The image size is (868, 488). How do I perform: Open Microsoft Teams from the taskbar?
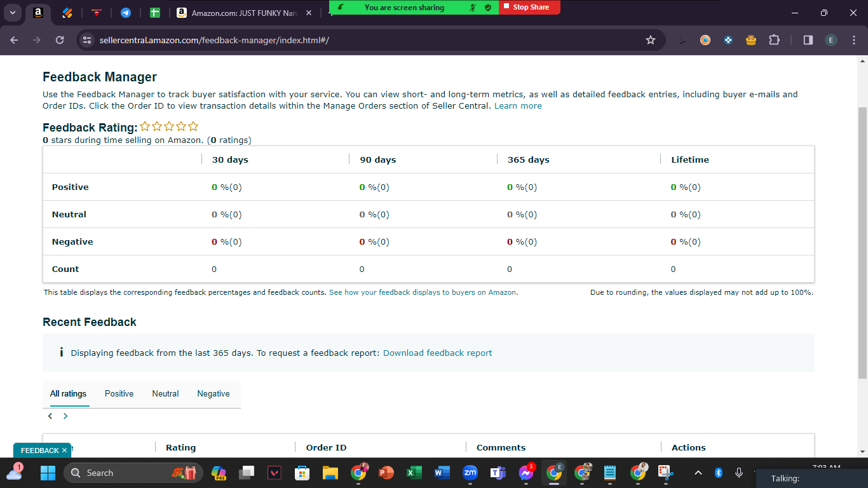[498, 473]
